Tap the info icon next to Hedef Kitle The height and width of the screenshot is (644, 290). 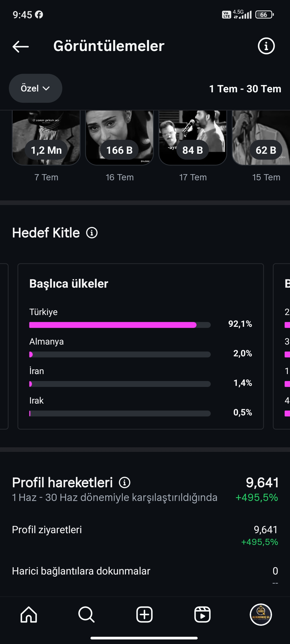point(92,233)
